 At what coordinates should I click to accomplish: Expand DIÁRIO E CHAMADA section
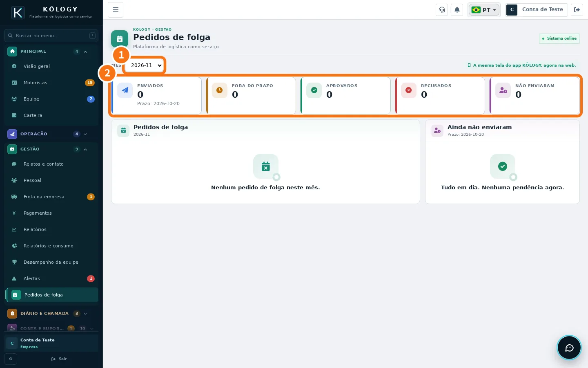coord(51,314)
